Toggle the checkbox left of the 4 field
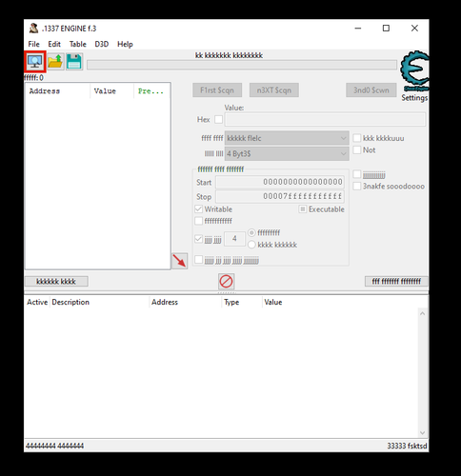This screenshot has height=476, width=461. click(x=198, y=239)
